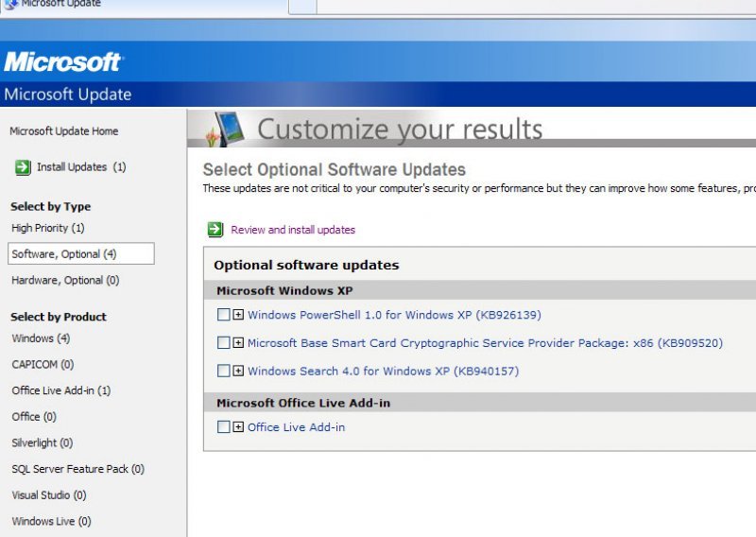This screenshot has height=537, width=756.
Task: Click the Microsoft Update tab favicon
Action: coord(11,4)
